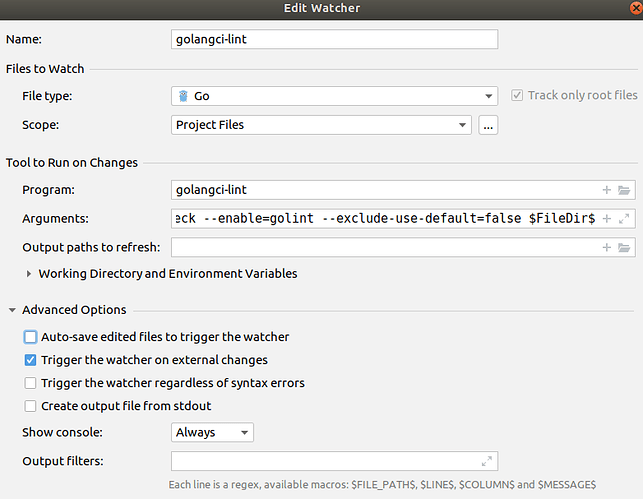Click the Output filters text field

pyautogui.click(x=334, y=461)
